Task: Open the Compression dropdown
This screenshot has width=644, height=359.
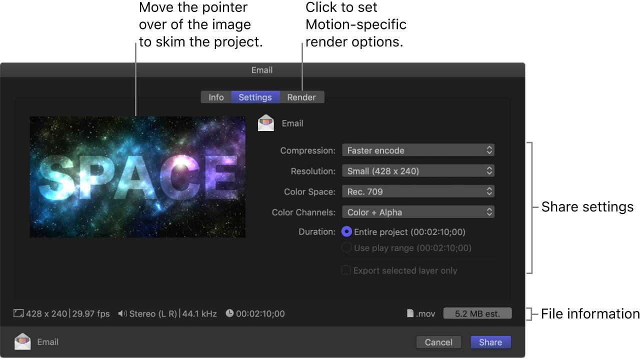Action: 418,149
